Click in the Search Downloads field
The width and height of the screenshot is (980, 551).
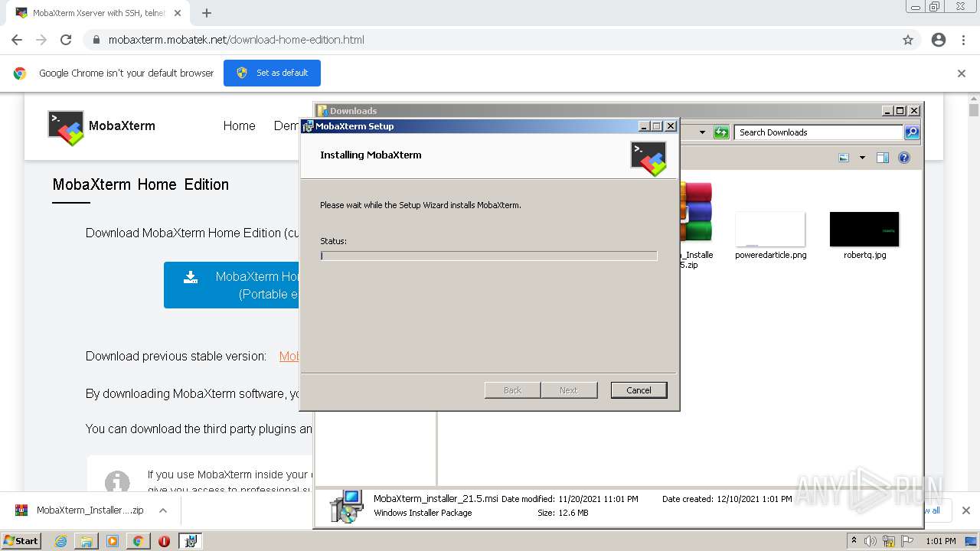pyautogui.click(x=818, y=132)
